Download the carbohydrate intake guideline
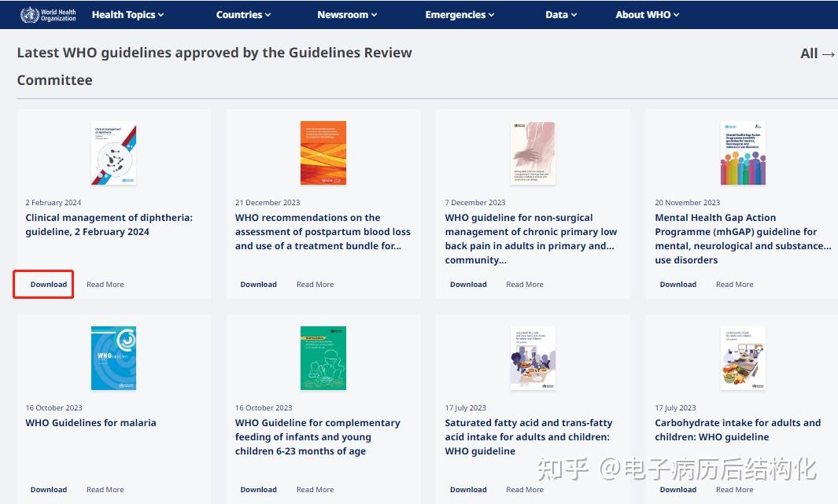The height and width of the screenshot is (504, 838). pyautogui.click(x=678, y=490)
